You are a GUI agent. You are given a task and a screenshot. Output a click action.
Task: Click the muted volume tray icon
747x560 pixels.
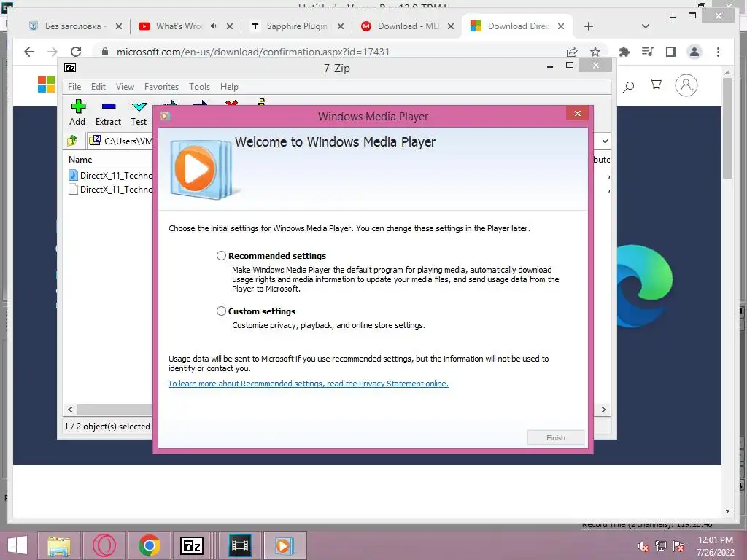pyautogui.click(x=643, y=546)
